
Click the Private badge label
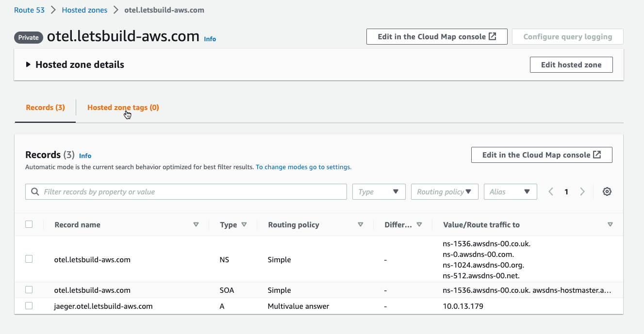(x=29, y=37)
